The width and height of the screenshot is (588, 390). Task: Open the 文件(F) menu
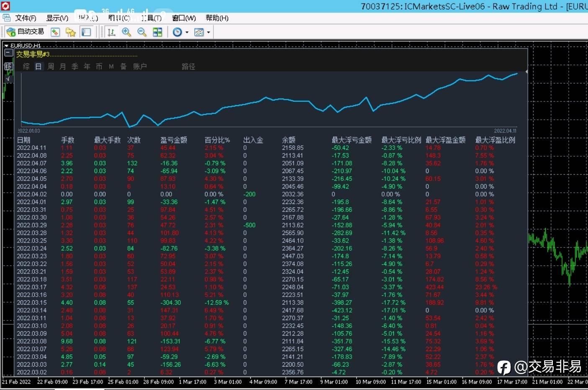click(26, 18)
